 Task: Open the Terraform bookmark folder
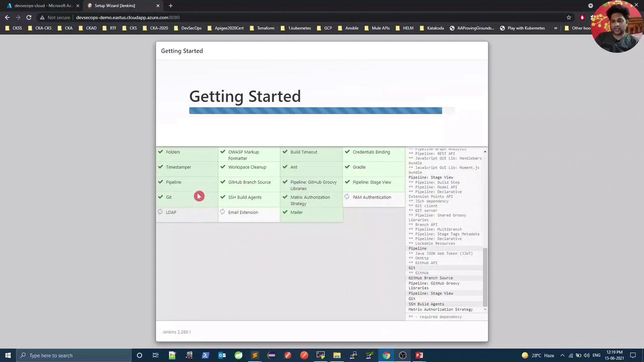click(x=262, y=28)
